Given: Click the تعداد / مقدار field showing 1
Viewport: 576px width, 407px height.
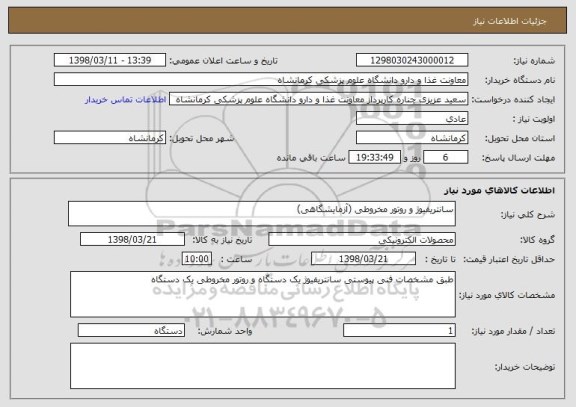Looking at the screenshot, I should point(399,331).
